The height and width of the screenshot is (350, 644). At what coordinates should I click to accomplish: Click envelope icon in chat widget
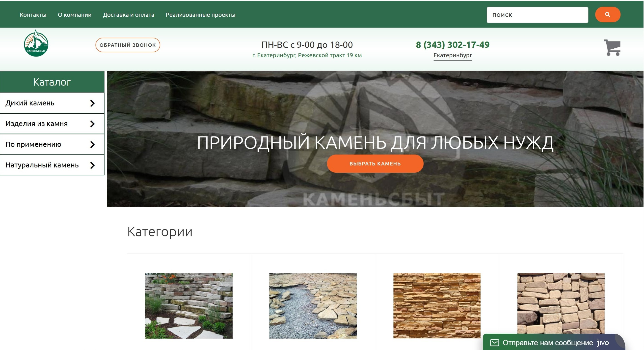494,343
